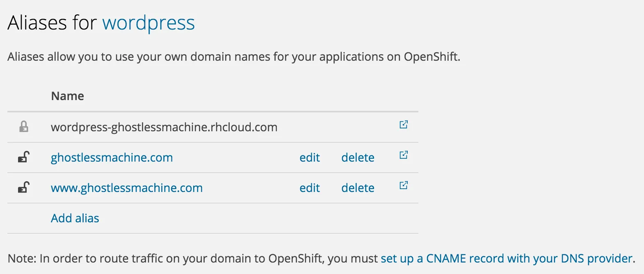Screen dimensions: 644x274
Task: Click the open padlock icon beside www.ghostlessmachine.com
Action: (24, 187)
